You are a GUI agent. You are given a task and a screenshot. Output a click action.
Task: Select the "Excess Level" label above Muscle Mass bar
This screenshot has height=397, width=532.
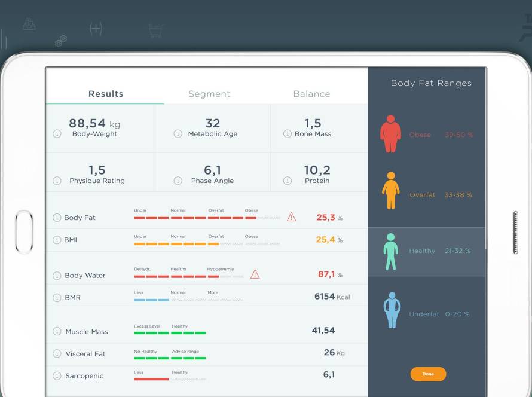point(147,326)
